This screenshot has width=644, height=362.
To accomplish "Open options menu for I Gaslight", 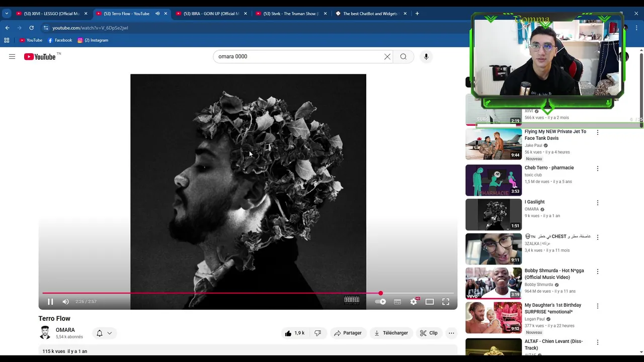I will click(x=598, y=203).
